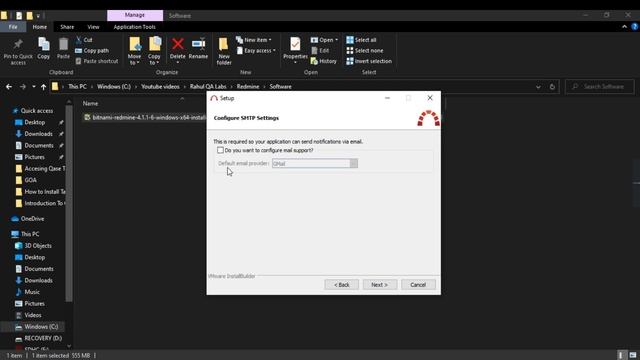This screenshot has height=360, width=640.
Task: Click Redmine breadcrumb segment
Action: (x=248, y=87)
